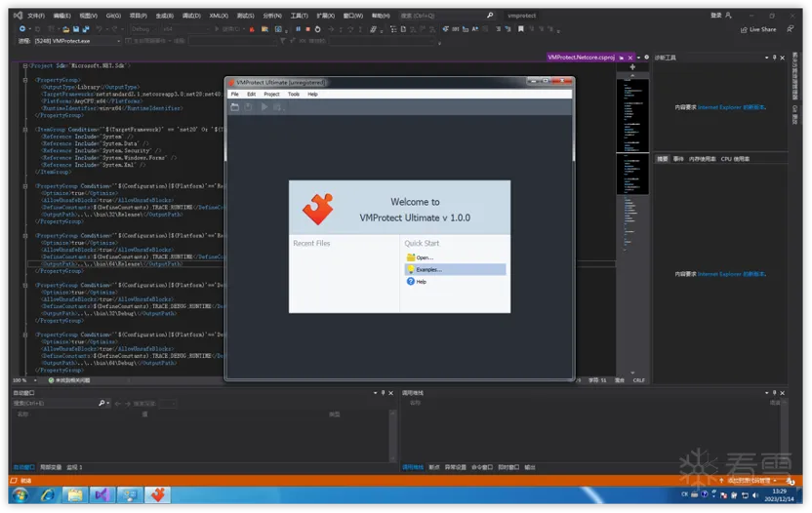Click VMProtect puzzle taskbar icon
This screenshot has width=812, height=513.
pyautogui.click(x=158, y=495)
